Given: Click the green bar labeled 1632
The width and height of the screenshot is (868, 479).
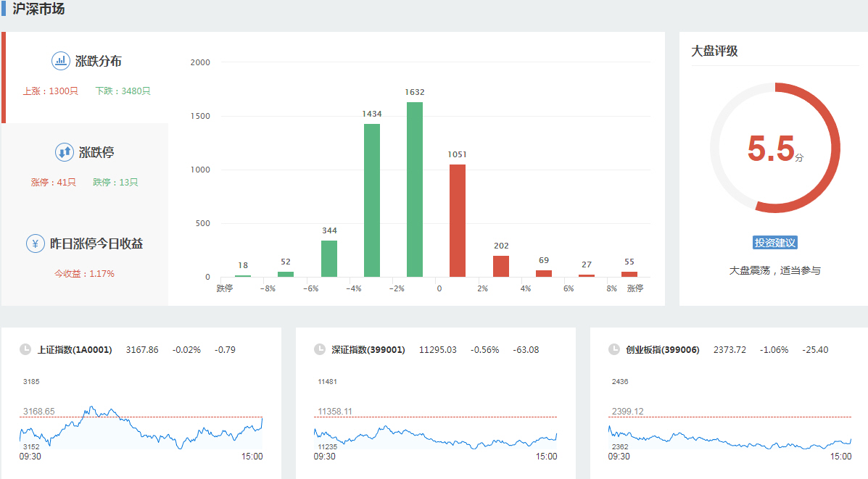Looking at the screenshot, I should pos(415,190).
